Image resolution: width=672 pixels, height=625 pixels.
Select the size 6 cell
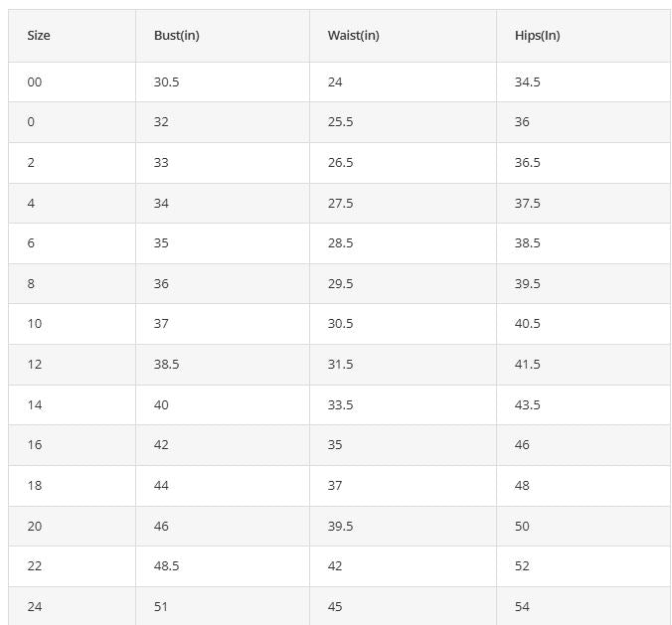31,243
